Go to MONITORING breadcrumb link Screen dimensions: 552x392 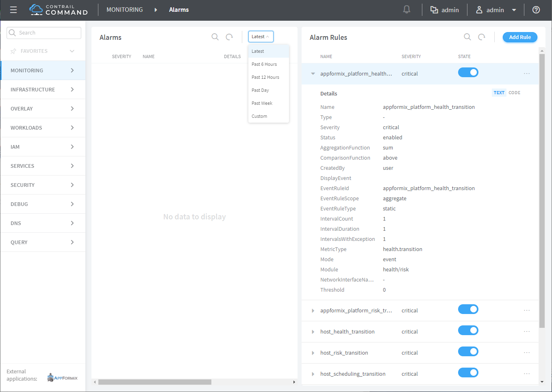pos(124,10)
